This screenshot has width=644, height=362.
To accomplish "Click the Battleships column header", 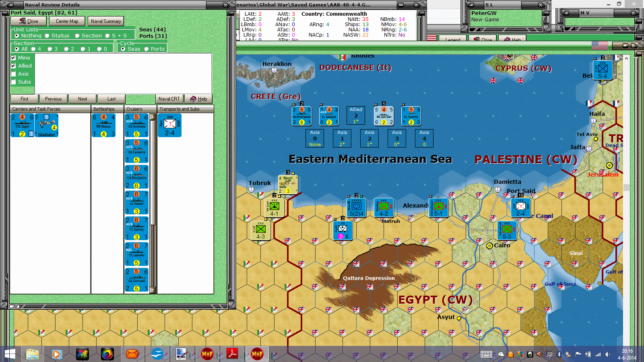I will click(x=107, y=109).
